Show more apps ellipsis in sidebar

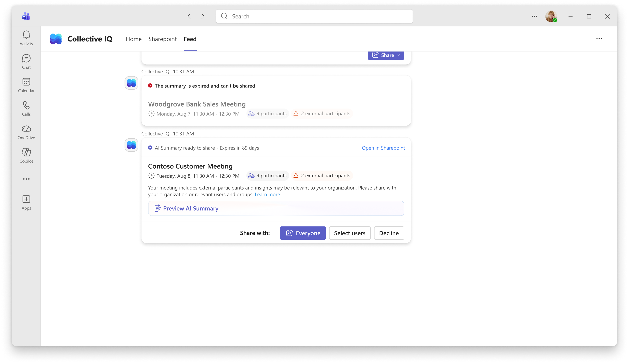[x=26, y=179]
